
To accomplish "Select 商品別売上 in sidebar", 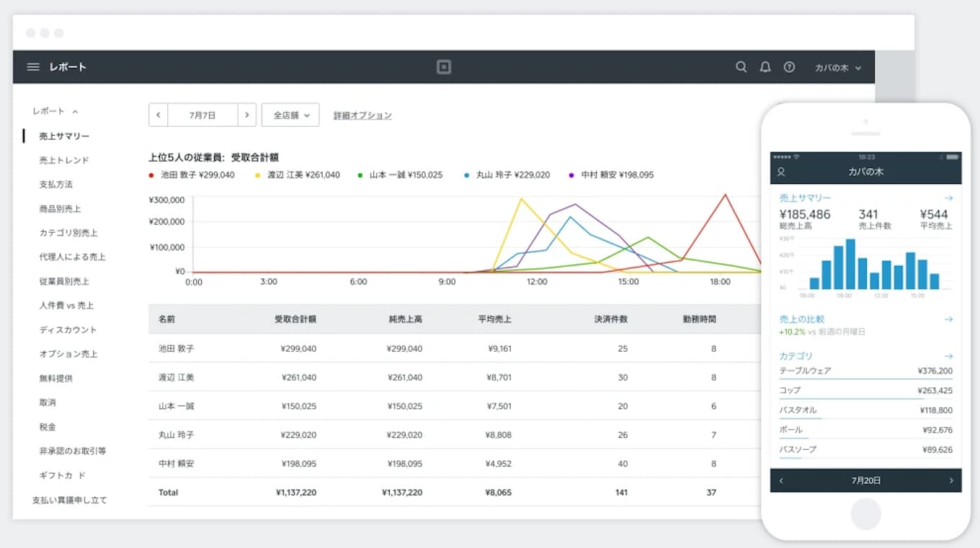I will click(x=60, y=208).
